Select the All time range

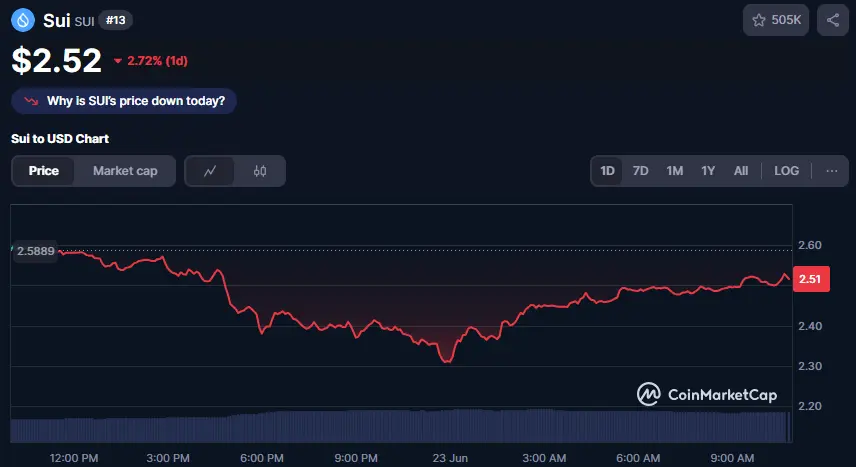tap(741, 171)
